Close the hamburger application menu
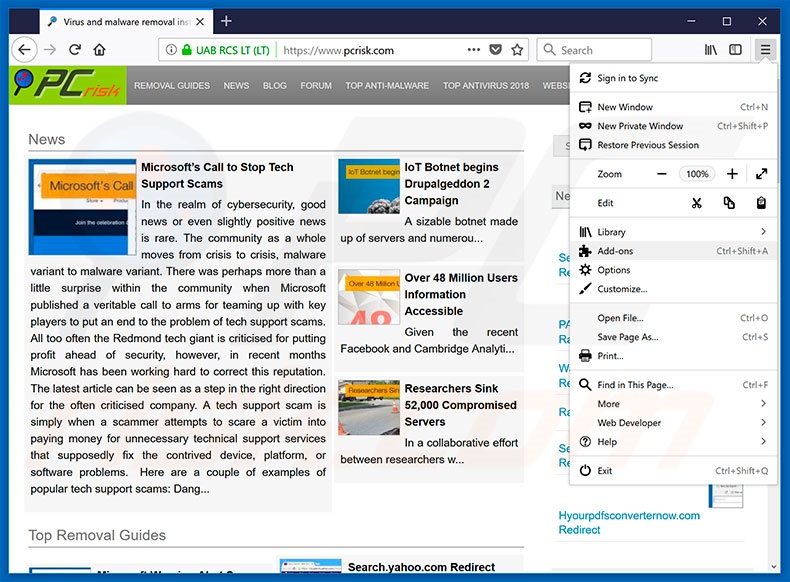This screenshot has width=790, height=582. [765, 49]
